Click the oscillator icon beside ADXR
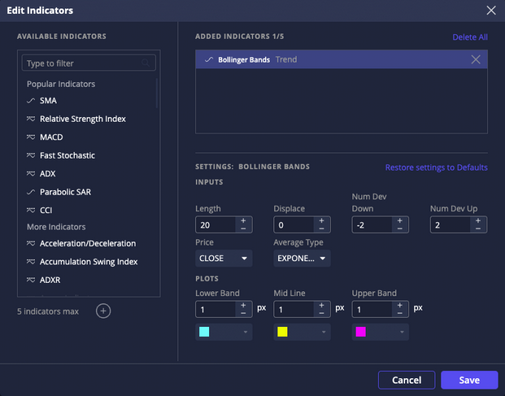505x396 pixels. (31, 280)
